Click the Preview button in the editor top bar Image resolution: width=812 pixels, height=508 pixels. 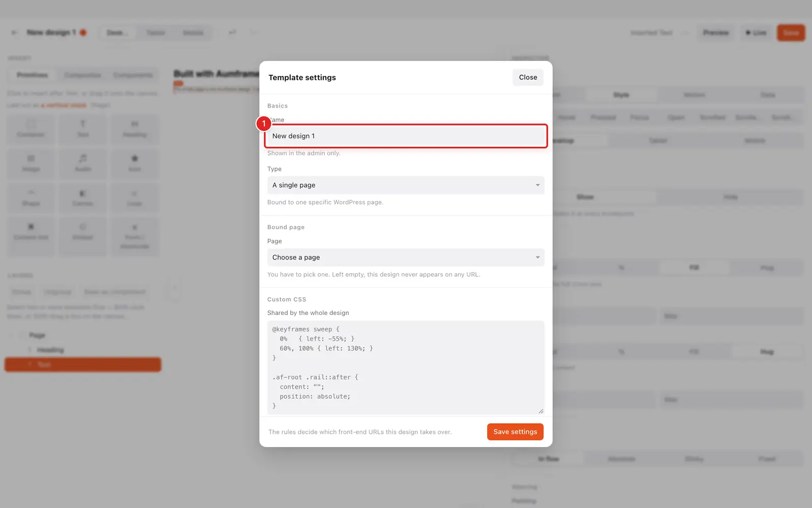point(716,33)
